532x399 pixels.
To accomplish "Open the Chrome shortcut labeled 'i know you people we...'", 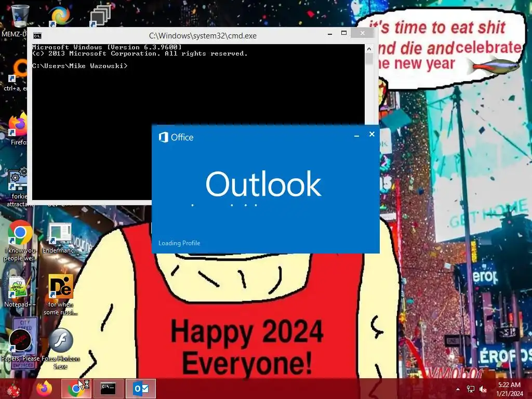I will pos(20,233).
